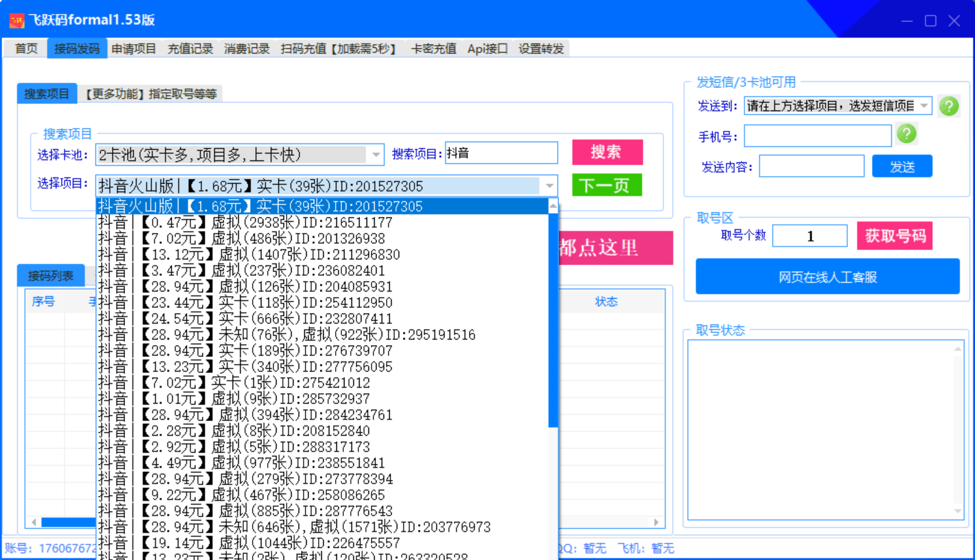Switch to the Api接口 tab
This screenshot has height=560, width=975.
pyautogui.click(x=487, y=48)
